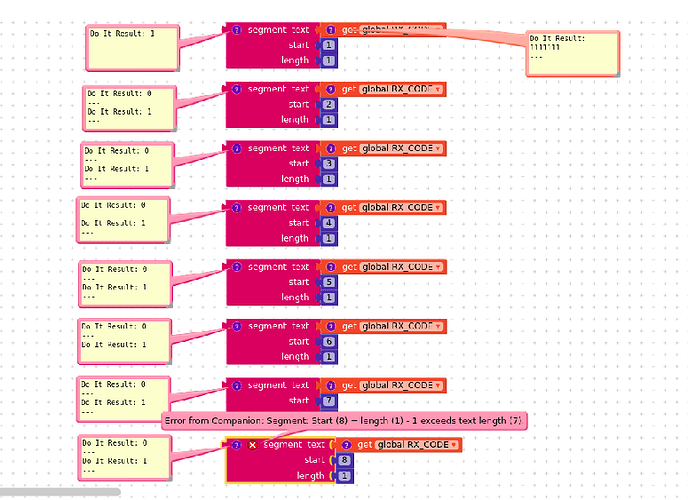Click the Error from Companion warning bubble
This screenshot has height=500, width=688.
click(344, 421)
